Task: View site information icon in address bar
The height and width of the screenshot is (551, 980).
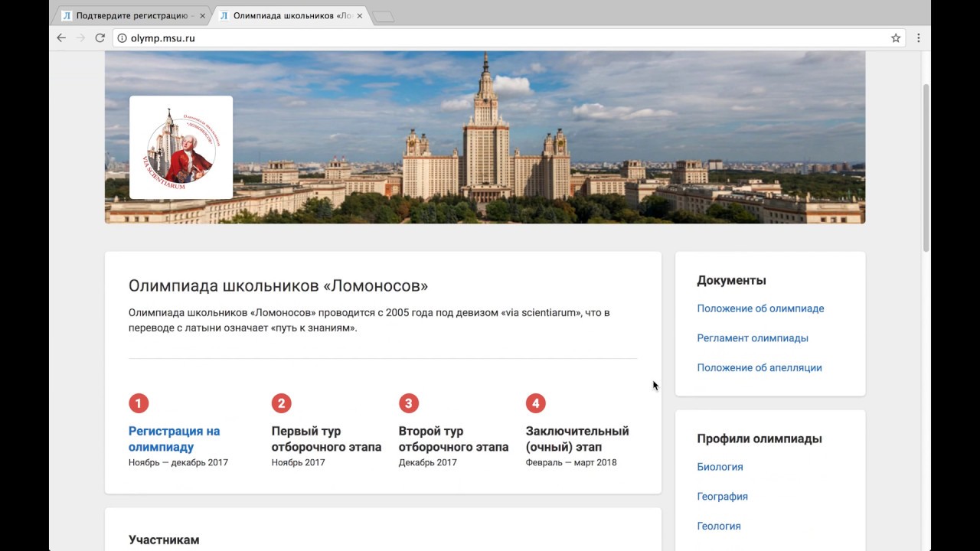Action: pos(121,38)
